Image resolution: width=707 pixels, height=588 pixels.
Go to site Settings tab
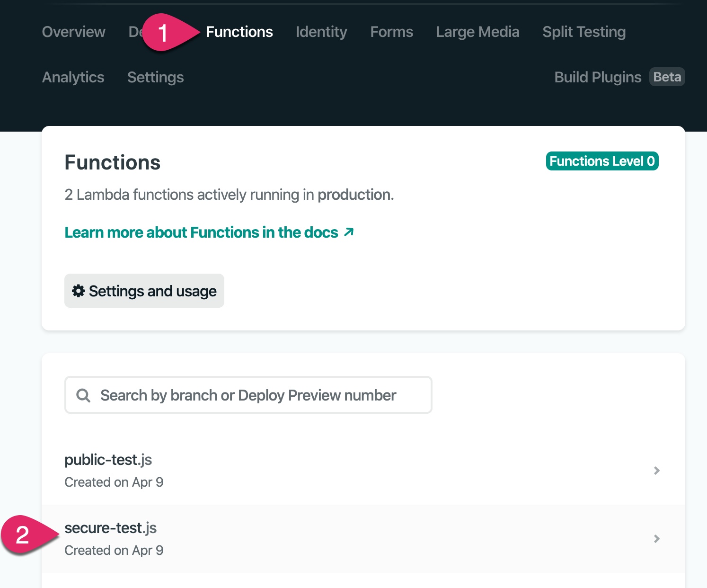[155, 77]
